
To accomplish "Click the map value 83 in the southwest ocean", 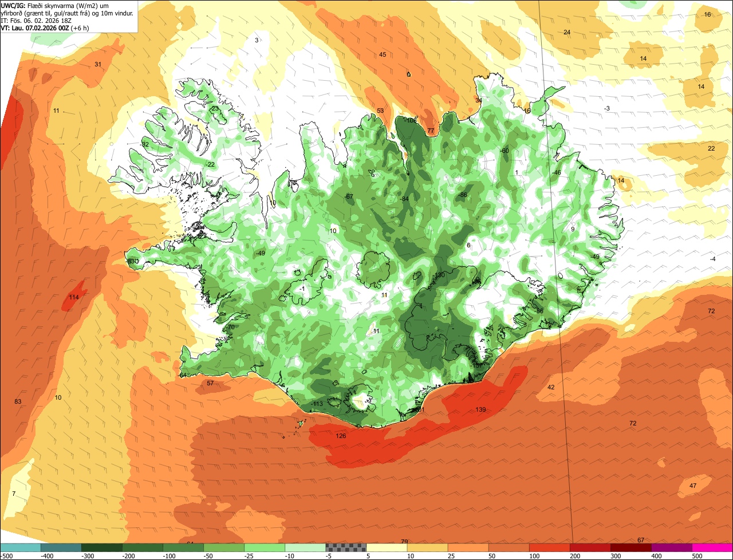I will [x=18, y=401].
